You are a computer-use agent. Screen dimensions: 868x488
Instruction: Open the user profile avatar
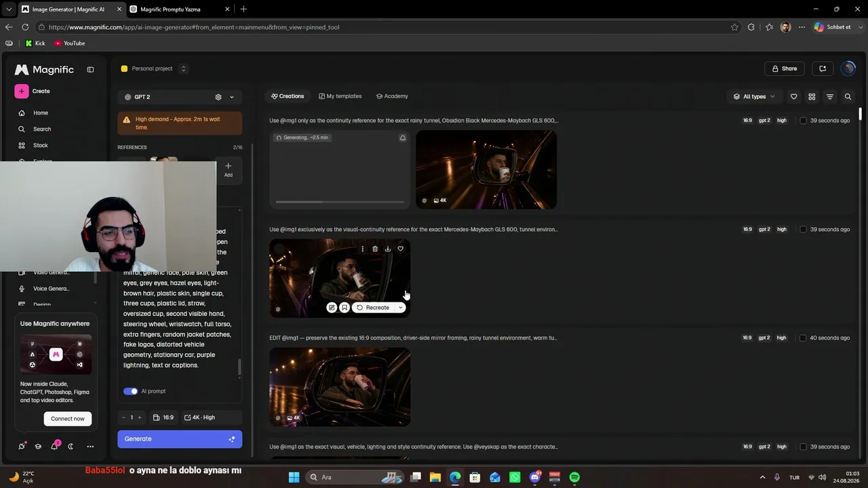(848, 68)
